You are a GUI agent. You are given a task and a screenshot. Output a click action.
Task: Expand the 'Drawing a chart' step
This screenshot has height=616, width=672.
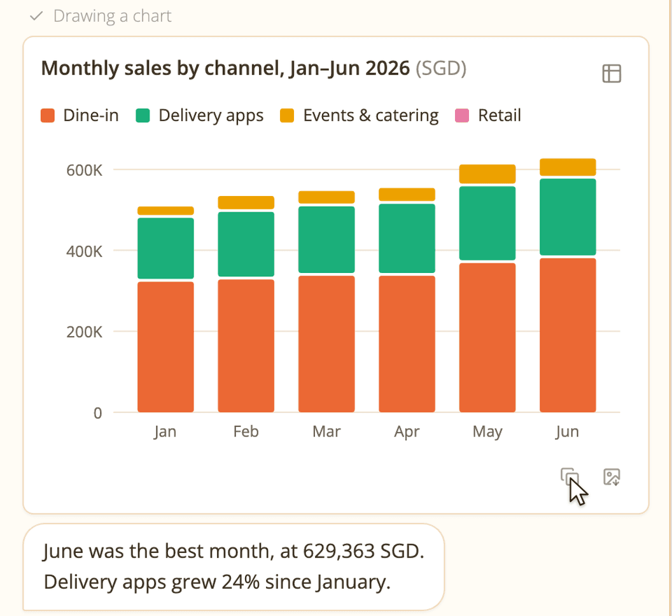click(x=101, y=17)
